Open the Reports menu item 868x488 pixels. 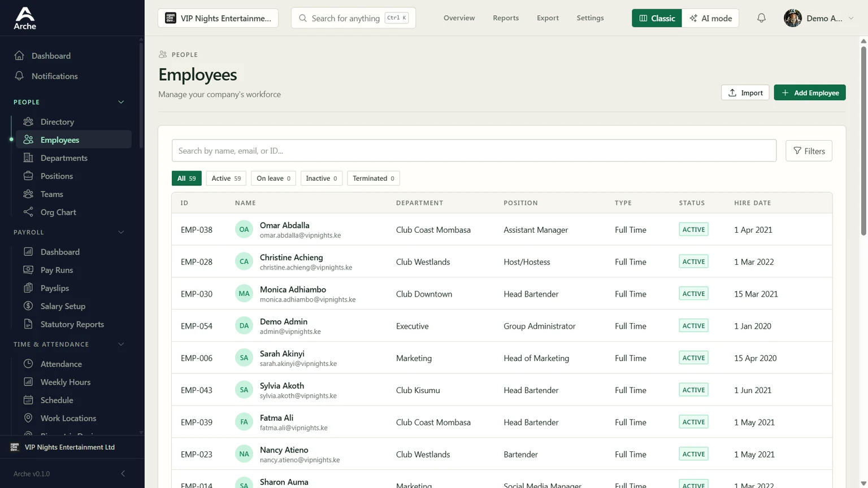506,18
